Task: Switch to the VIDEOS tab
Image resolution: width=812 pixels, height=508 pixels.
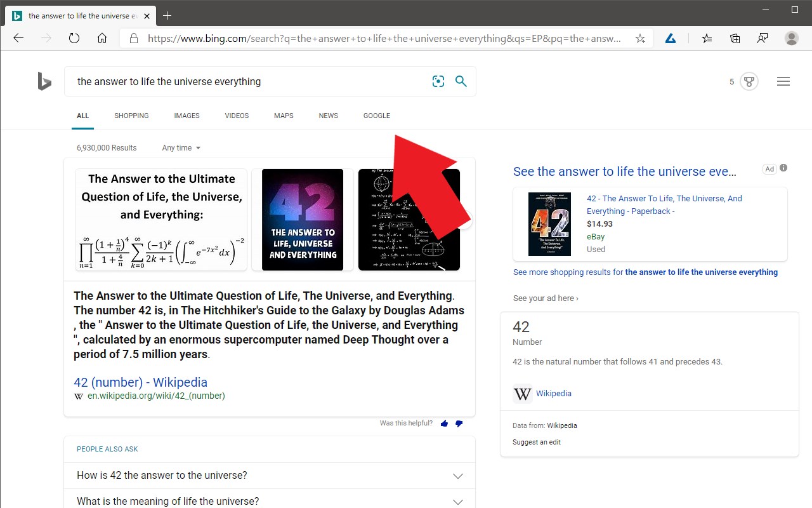Action: pos(237,116)
